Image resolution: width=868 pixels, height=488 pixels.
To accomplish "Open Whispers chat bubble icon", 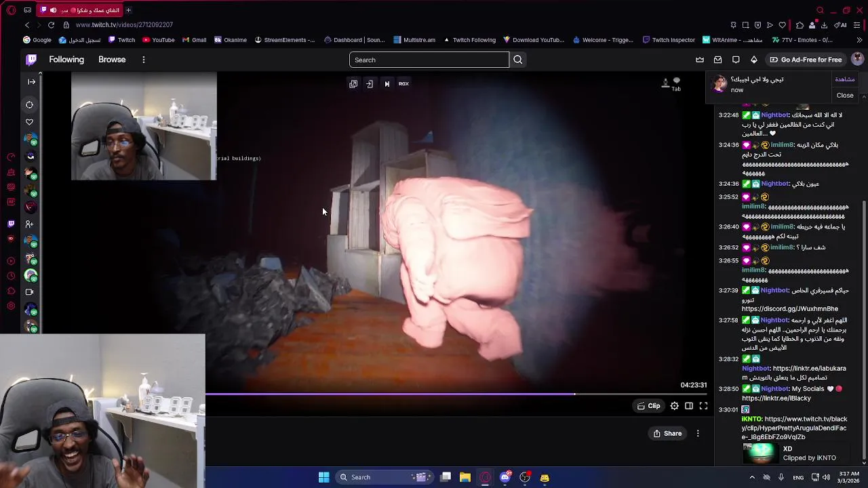I will [736, 60].
